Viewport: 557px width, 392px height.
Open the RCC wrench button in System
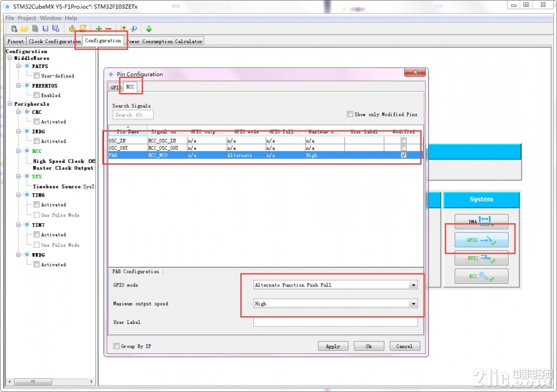point(481,276)
